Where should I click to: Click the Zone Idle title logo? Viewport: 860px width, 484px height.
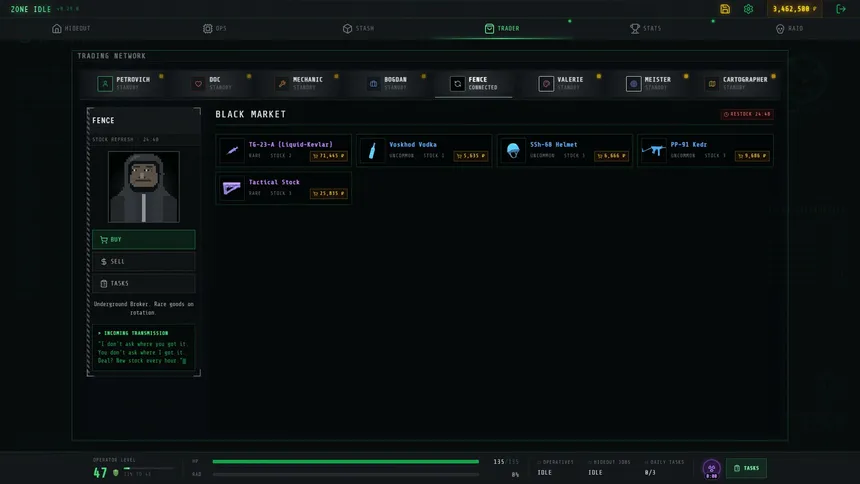point(31,9)
